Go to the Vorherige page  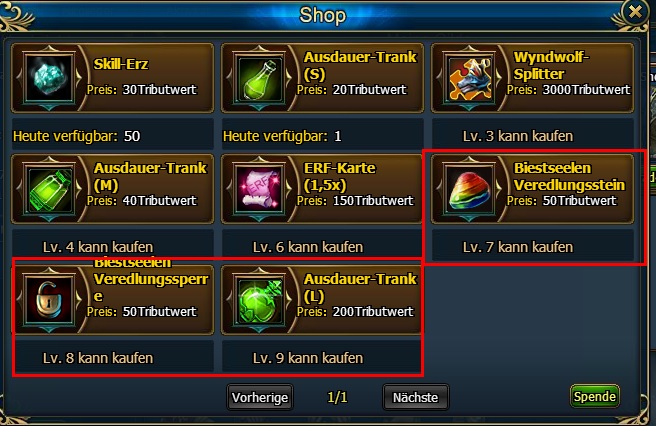tap(260, 397)
